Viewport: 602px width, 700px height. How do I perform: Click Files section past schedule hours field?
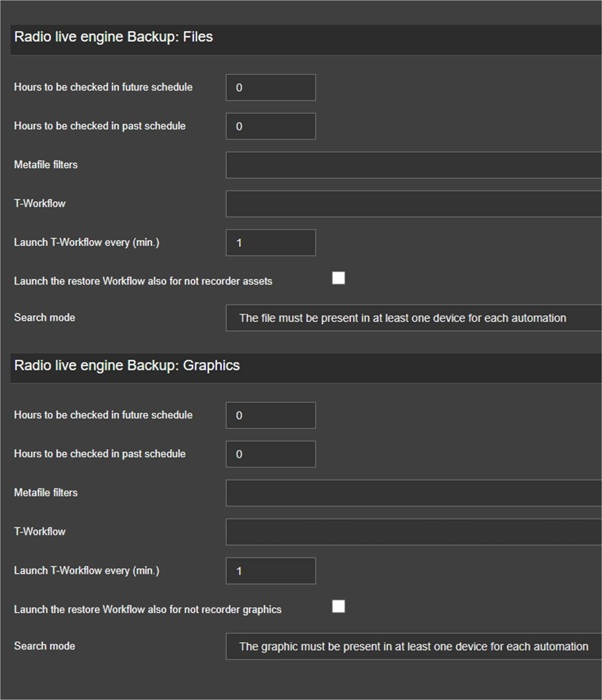pyautogui.click(x=270, y=126)
